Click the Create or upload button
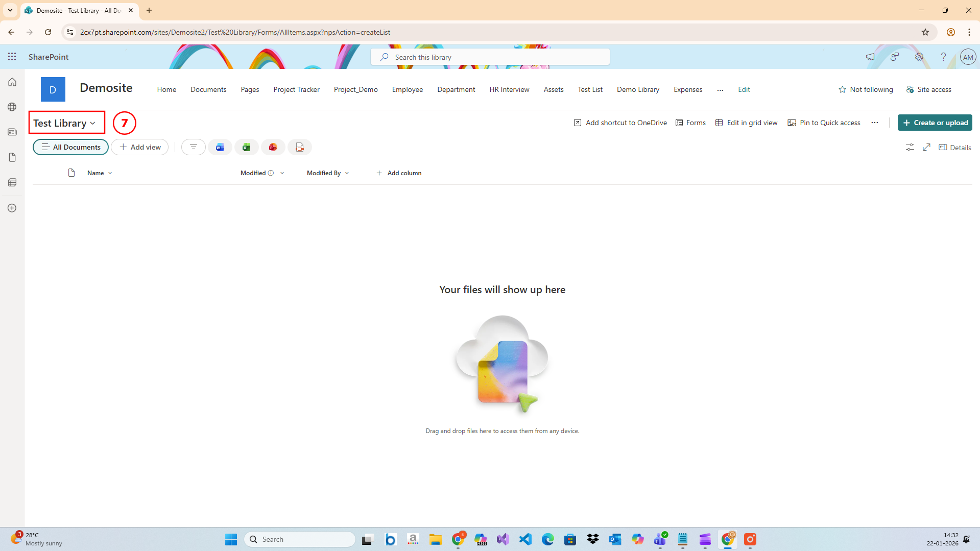980x551 pixels. (x=935, y=123)
